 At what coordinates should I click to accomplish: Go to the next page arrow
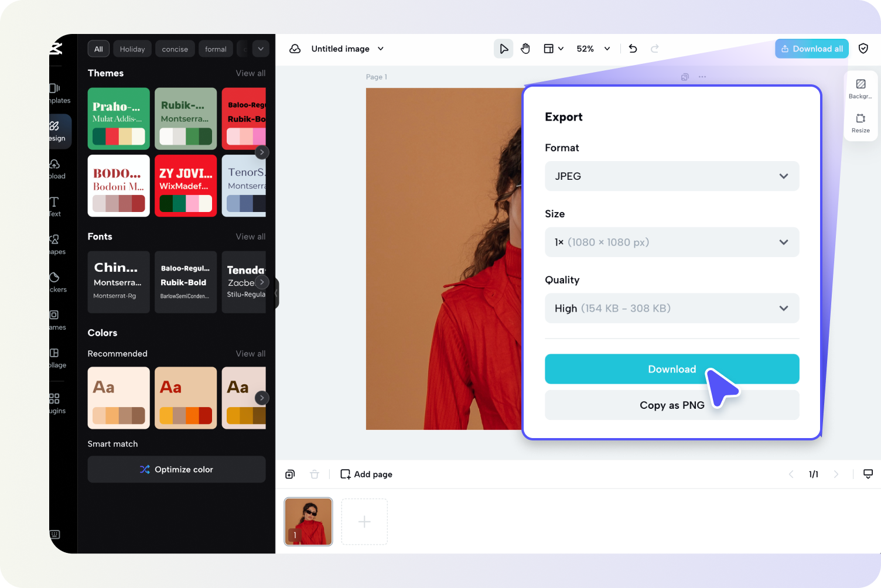coord(836,474)
